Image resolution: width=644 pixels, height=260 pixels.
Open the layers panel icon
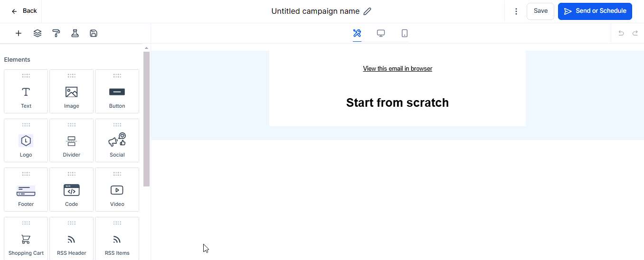coord(38,33)
